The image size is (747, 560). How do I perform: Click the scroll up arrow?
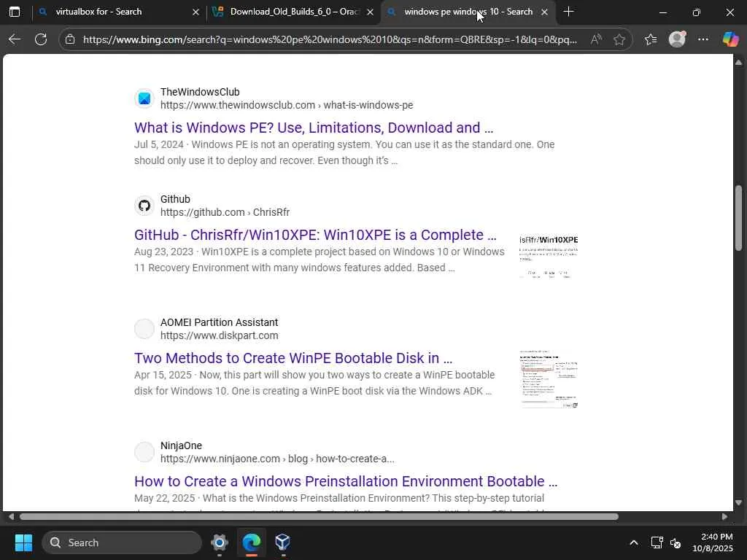738,63
